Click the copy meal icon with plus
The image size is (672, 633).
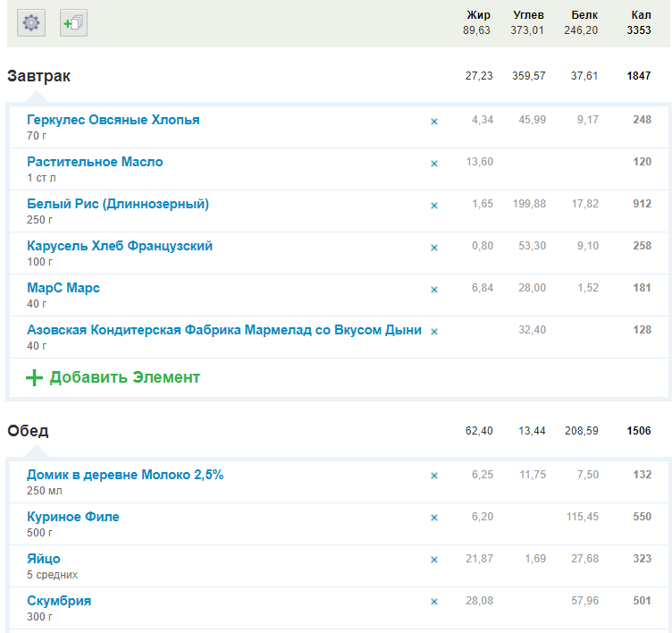point(73,23)
